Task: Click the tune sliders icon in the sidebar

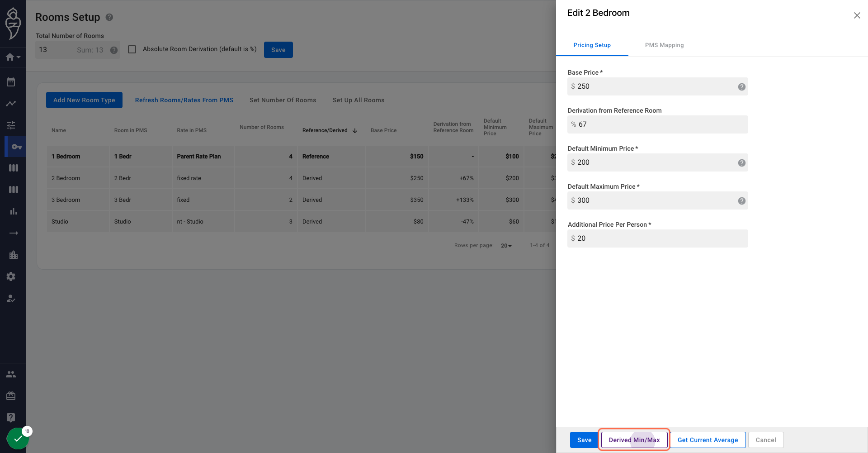Action: [x=11, y=125]
